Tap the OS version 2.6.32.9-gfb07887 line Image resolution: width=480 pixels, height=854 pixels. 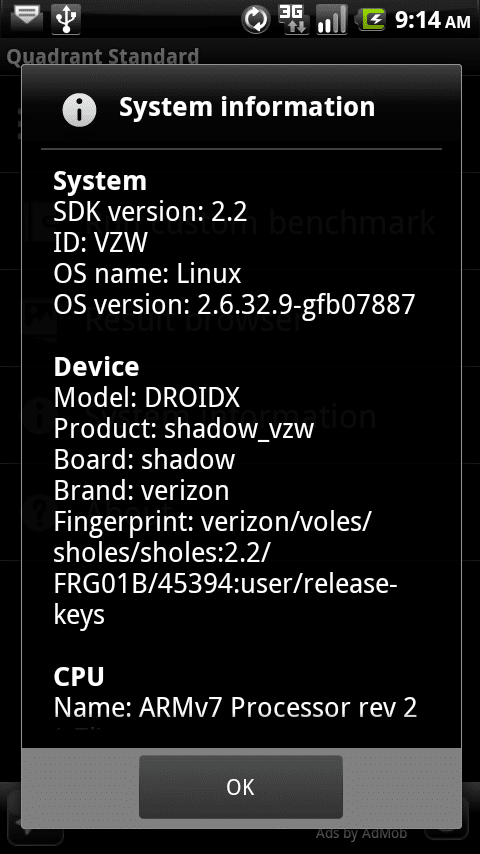(x=234, y=304)
